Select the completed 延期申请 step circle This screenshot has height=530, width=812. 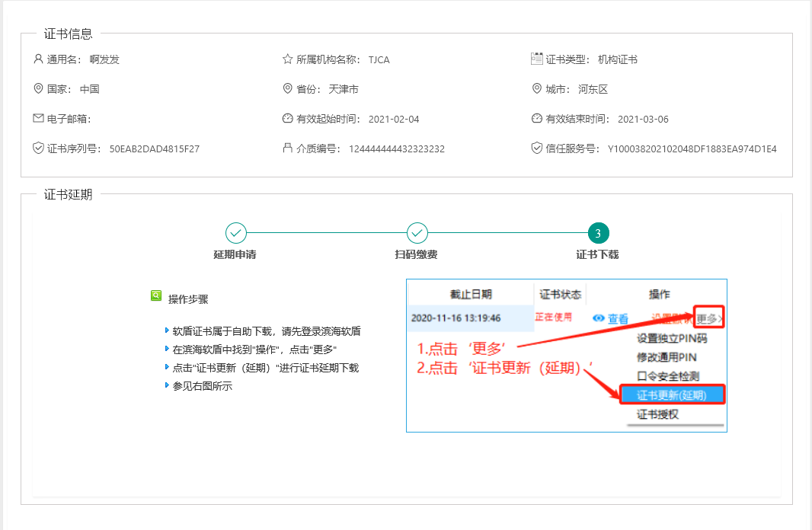[235, 233]
